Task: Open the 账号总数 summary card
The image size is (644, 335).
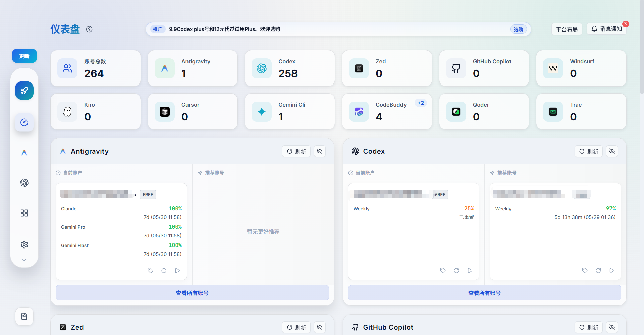Action: tap(96, 68)
